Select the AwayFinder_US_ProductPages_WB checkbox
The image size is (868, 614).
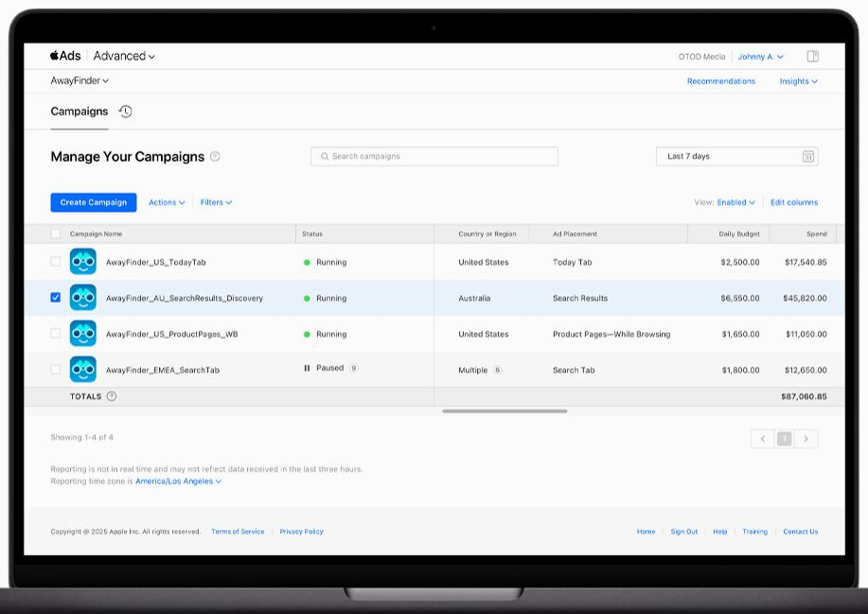coord(55,333)
